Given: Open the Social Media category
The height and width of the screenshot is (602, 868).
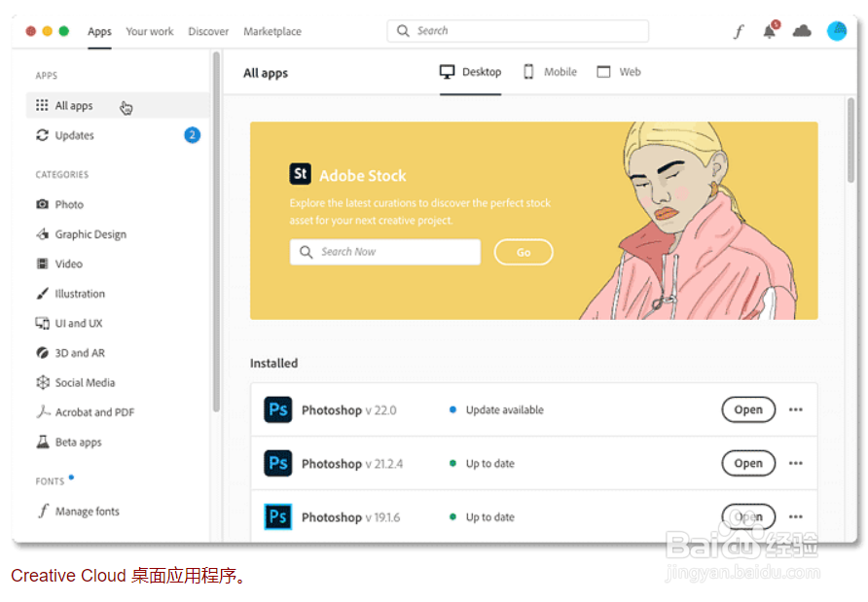Looking at the screenshot, I should (118, 382).
